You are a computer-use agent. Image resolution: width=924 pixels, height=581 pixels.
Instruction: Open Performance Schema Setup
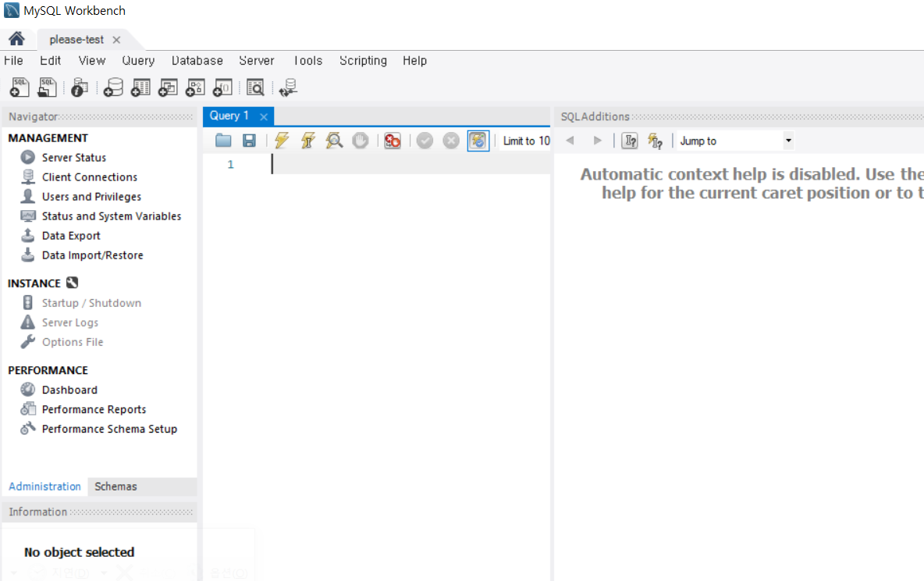click(x=109, y=428)
